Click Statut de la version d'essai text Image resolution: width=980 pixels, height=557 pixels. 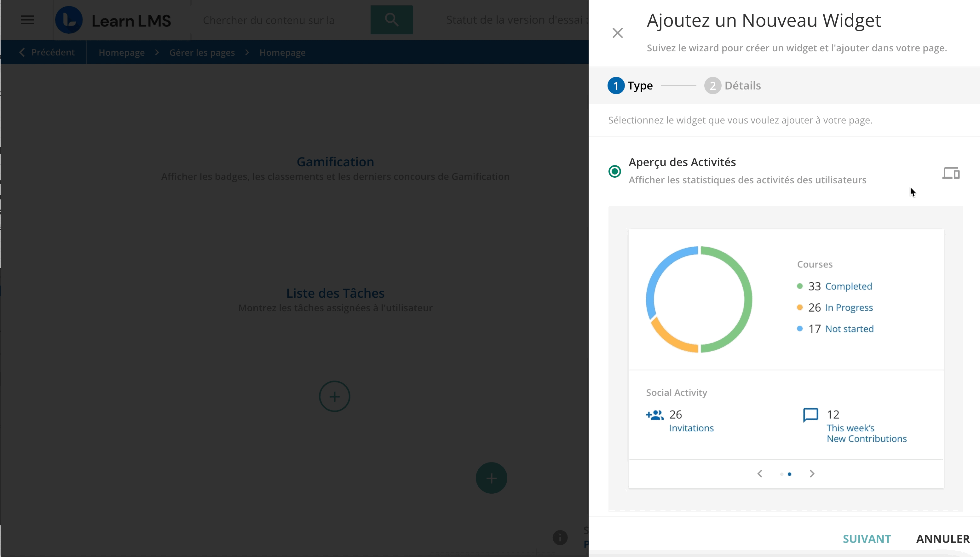pos(516,20)
